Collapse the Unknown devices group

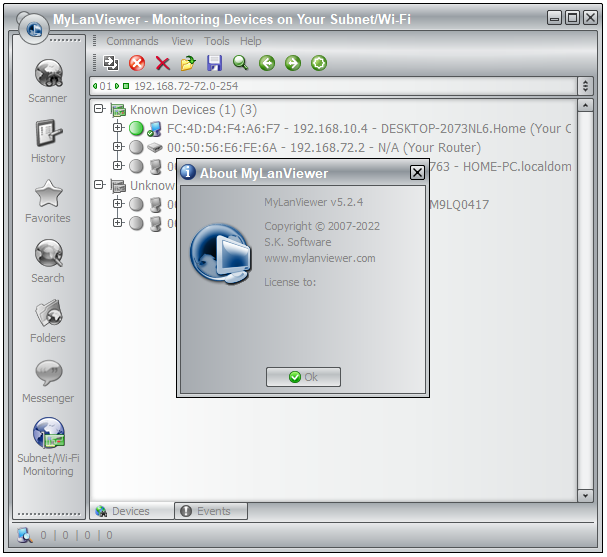click(x=99, y=185)
